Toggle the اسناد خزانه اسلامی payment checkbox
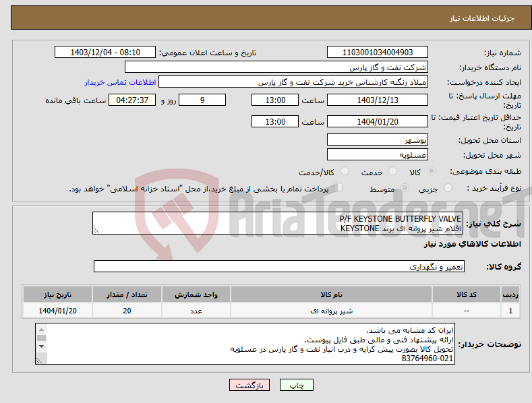The height and width of the screenshot is (403, 532). (338, 187)
